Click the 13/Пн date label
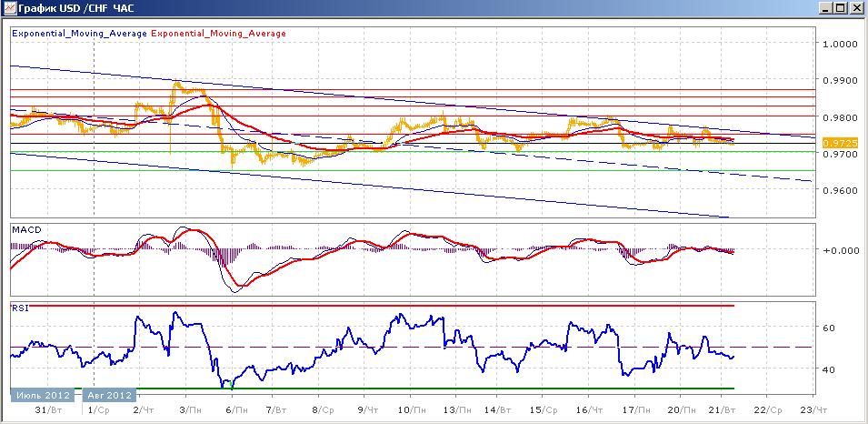Image resolution: width=868 pixels, height=424 pixels. [x=458, y=410]
